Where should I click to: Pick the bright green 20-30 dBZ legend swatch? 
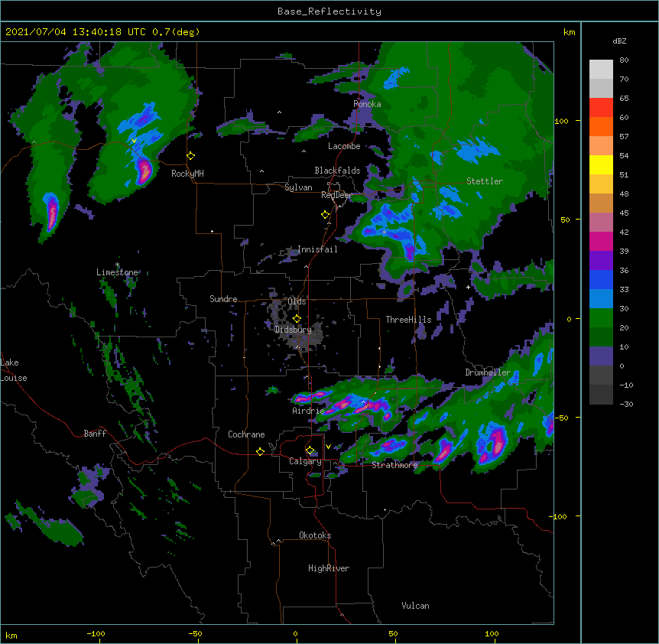pyautogui.click(x=601, y=318)
